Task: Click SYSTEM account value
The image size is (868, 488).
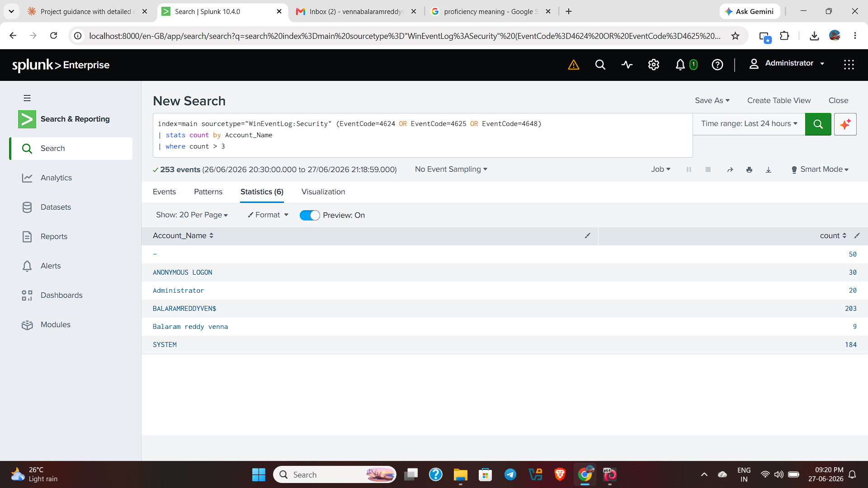Action: coord(165,345)
